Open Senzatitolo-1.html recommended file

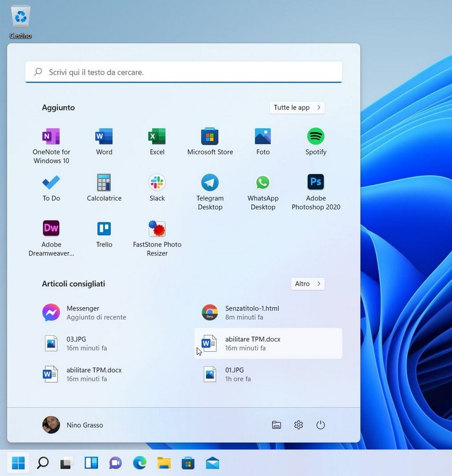pos(251,313)
